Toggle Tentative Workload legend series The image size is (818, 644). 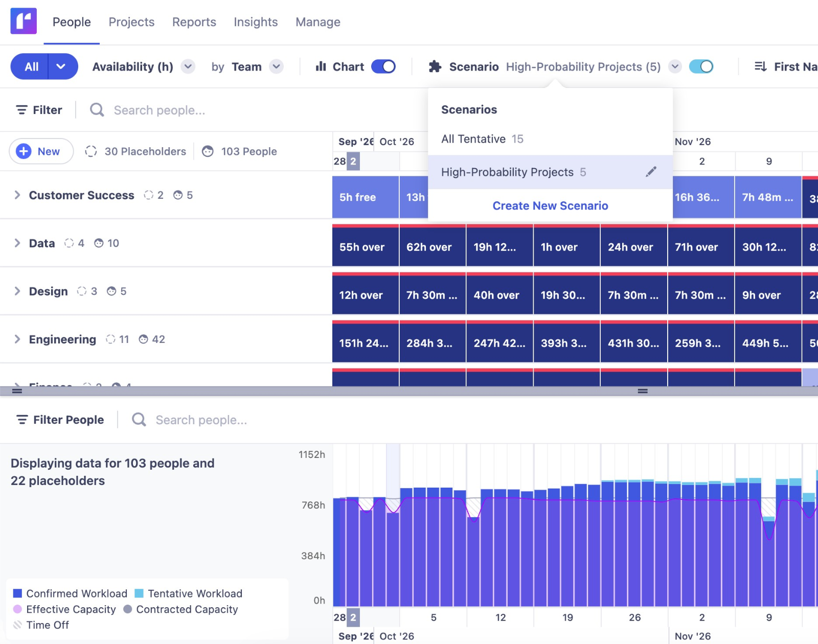coord(188,593)
